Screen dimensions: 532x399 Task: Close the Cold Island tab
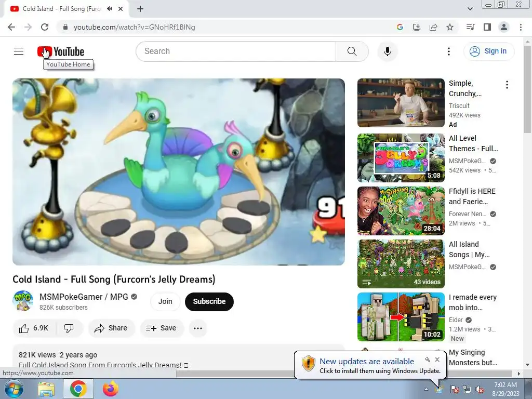[x=121, y=9]
